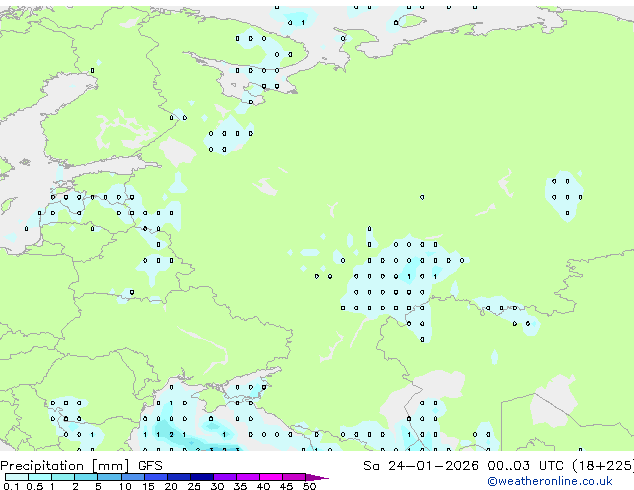The height and width of the screenshot is (490, 634).
Task: Click the "40" legend scale label
Action: pyautogui.click(x=263, y=486)
